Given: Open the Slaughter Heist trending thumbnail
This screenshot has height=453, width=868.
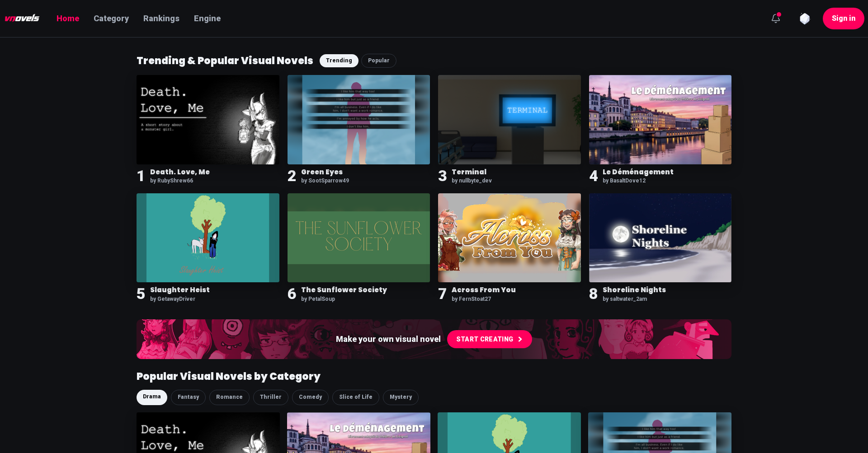Looking at the screenshot, I should [x=208, y=238].
